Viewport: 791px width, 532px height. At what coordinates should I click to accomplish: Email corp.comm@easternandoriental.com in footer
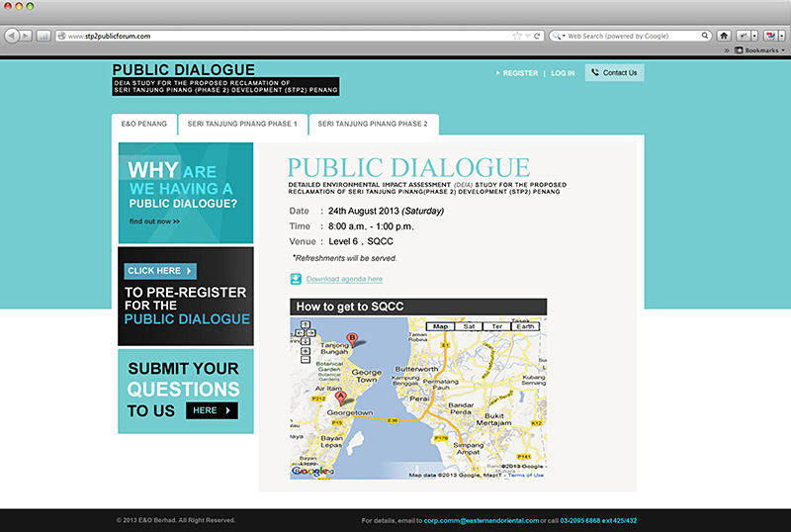click(x=482, y=521)
